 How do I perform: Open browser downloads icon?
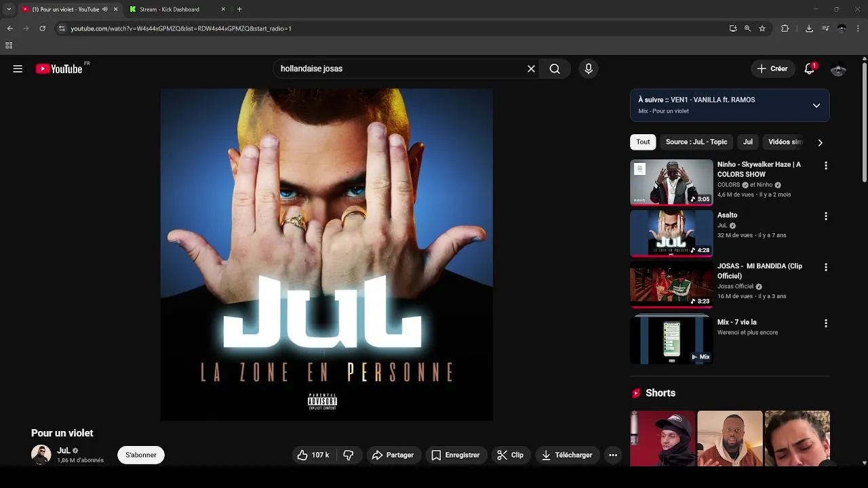pos(809,28)
